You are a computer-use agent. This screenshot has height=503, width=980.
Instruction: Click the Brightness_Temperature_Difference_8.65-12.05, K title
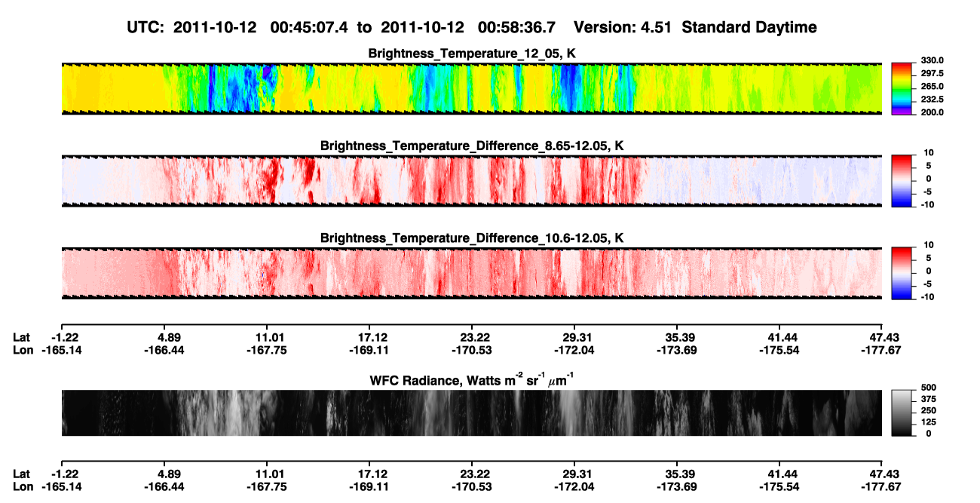[x=472, y=146]
